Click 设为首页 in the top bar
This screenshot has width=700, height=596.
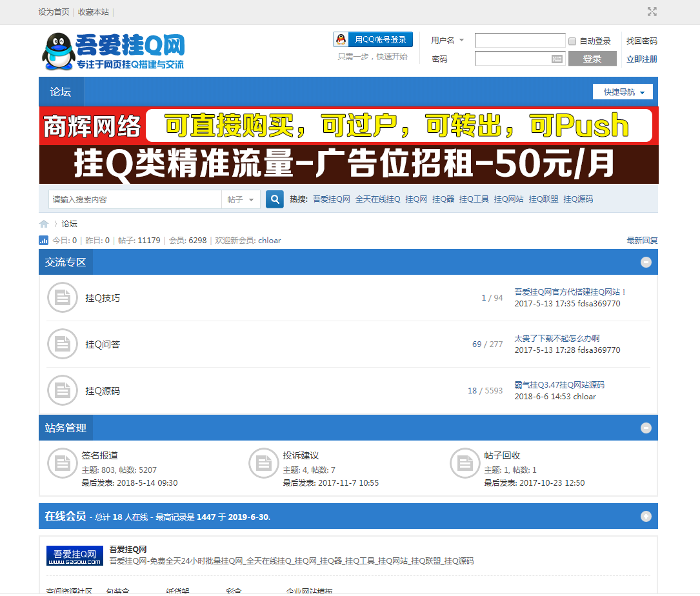click(54, 12)
